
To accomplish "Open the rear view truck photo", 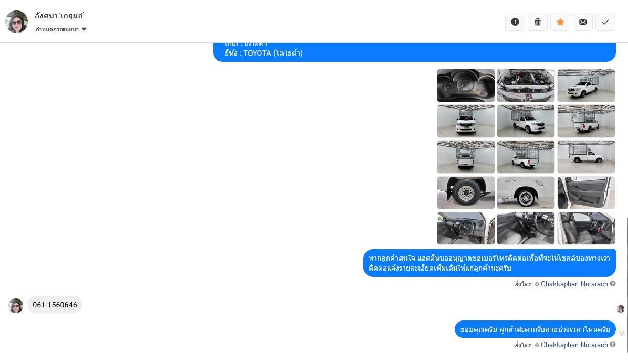I will 466,157.
